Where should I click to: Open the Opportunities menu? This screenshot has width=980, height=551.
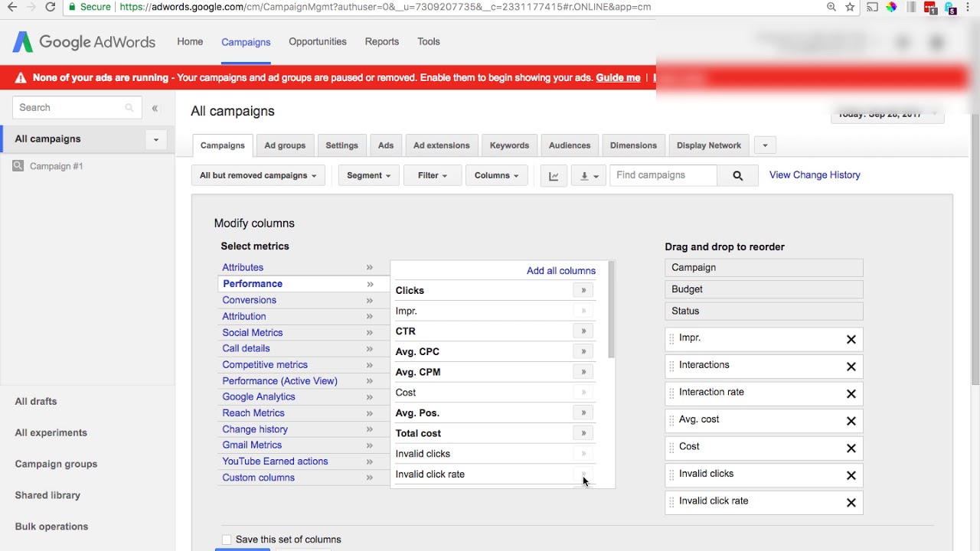point(318,41)
